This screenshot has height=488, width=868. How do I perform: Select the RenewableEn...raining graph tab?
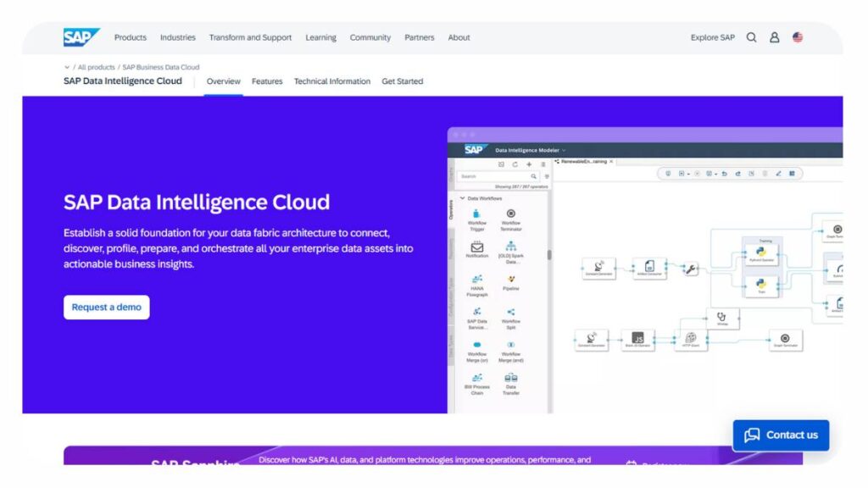[x=583, y=162]
